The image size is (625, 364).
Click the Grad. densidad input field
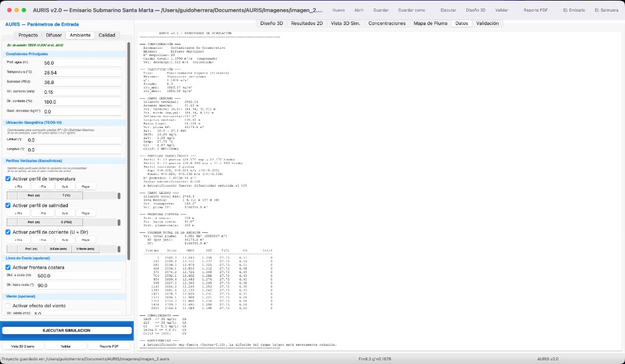point(82,112)
